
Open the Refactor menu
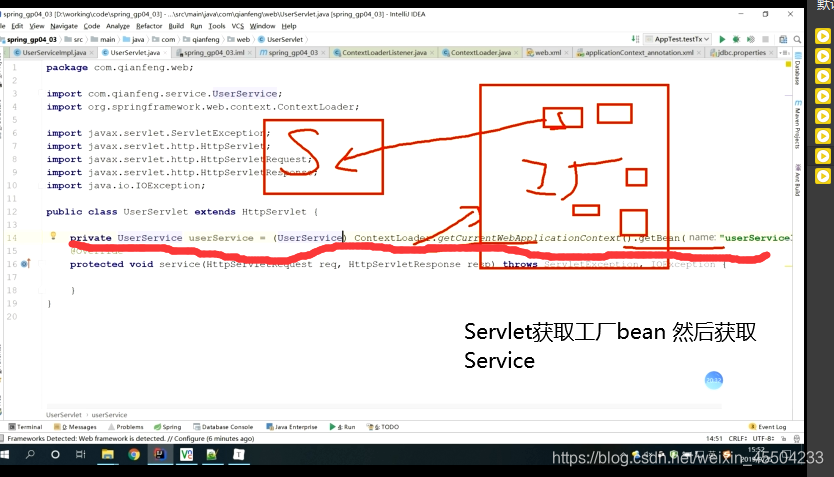click(149, 26)
